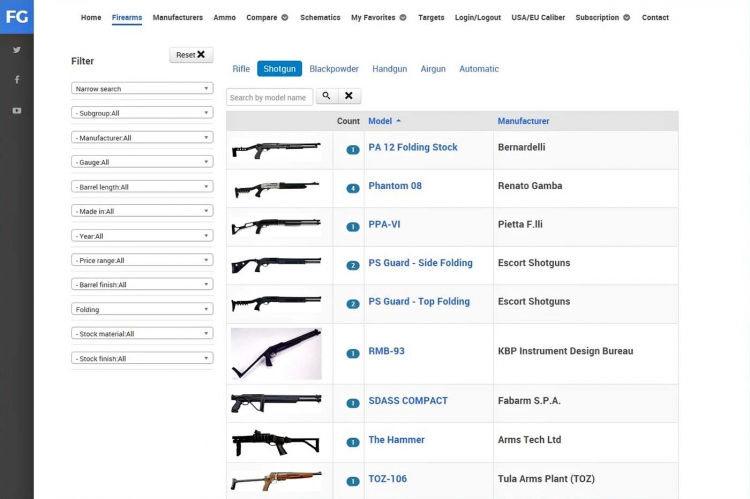Open the Contact menu item
The image size is (750, 499).
655,18
